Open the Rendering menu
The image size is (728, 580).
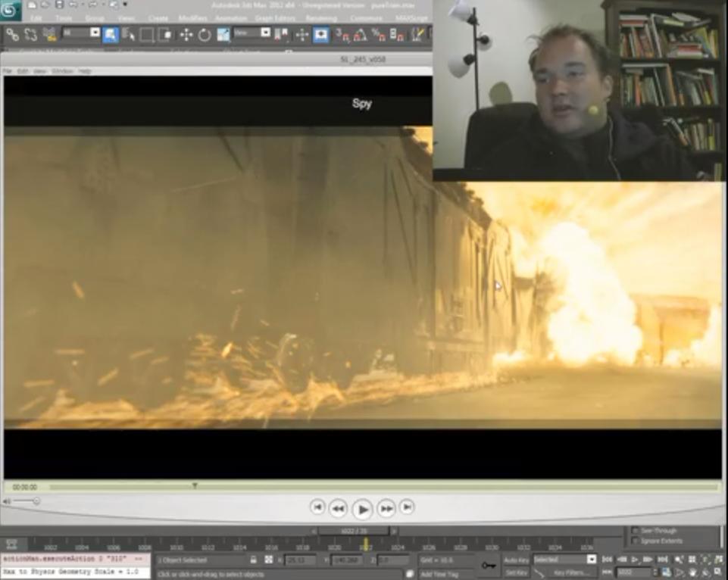321,18
